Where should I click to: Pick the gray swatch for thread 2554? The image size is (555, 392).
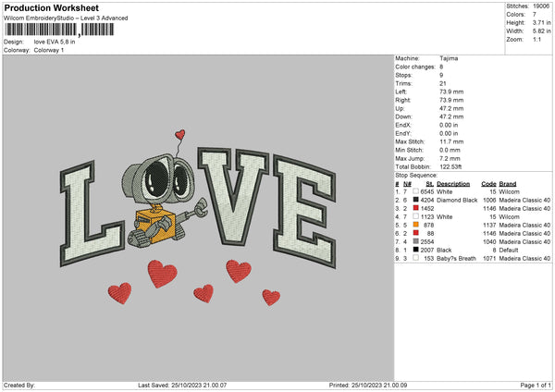416,241
